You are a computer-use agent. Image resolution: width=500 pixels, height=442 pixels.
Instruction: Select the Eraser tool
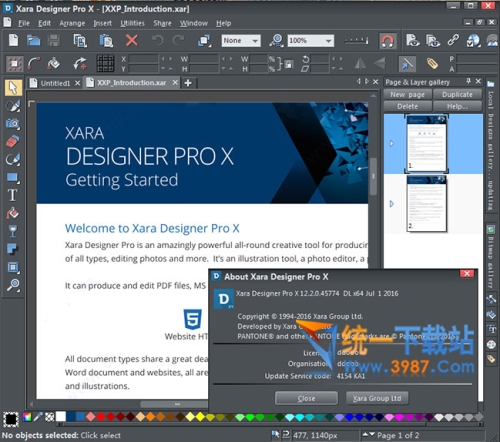[13, 141]
